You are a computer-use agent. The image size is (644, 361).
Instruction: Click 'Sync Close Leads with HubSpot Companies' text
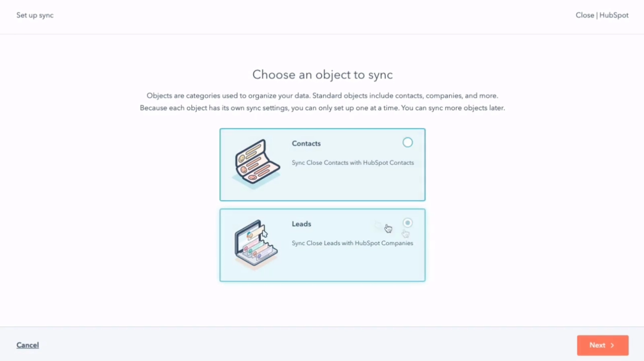[x=352, y=243]
